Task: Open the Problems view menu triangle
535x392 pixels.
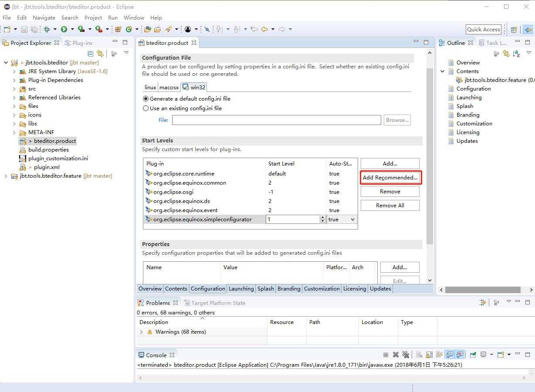Action: click(508, 302)
